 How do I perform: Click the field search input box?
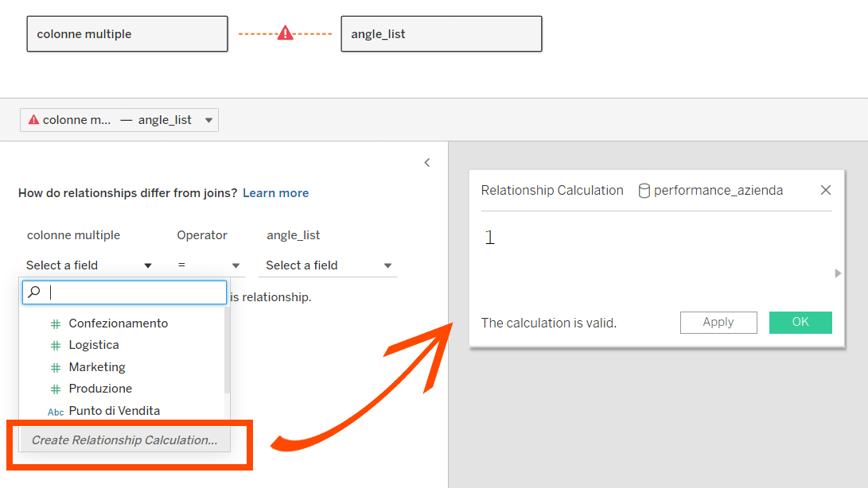[125, 292]
